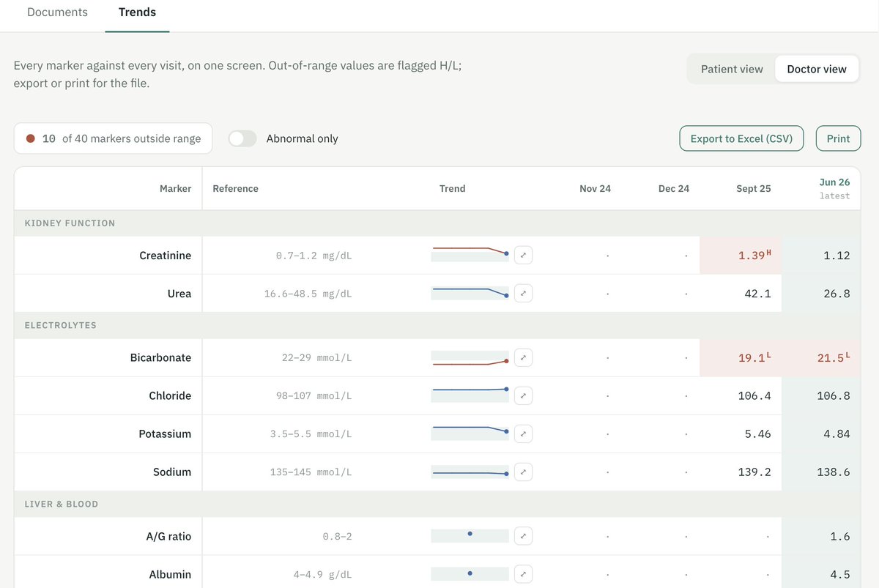This screenshot has width=879, height=588.
Task: Expand the Creatinine trend chart
Action: [x=523, y=256]
